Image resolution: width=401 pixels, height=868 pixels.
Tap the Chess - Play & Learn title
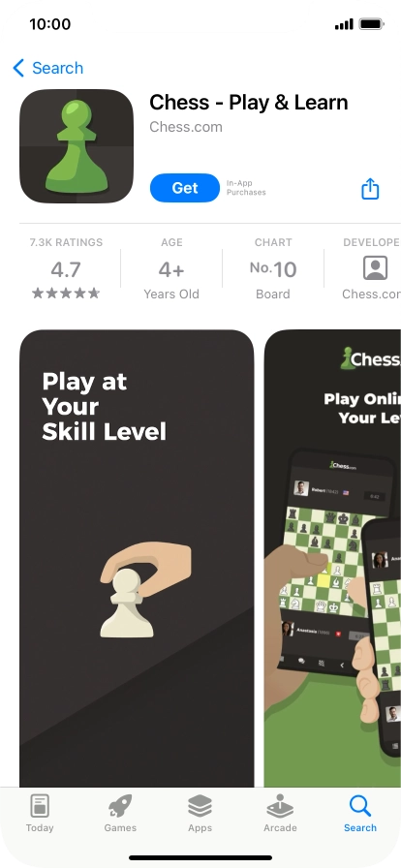tap(249, 103)
